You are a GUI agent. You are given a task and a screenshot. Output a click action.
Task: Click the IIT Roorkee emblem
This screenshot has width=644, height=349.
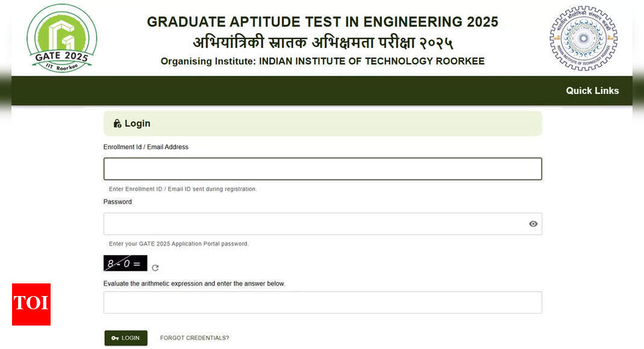point(584,38)
